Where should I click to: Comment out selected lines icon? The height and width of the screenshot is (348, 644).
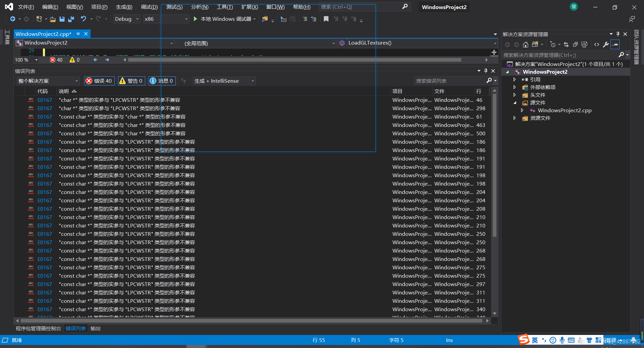[305, 19]
